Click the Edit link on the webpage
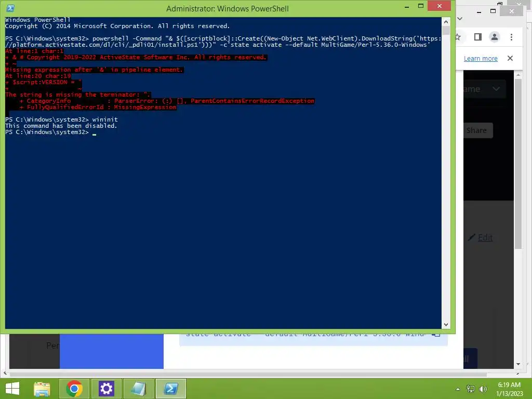The height and width of the screenshot is (399, 532). (485, 237)
